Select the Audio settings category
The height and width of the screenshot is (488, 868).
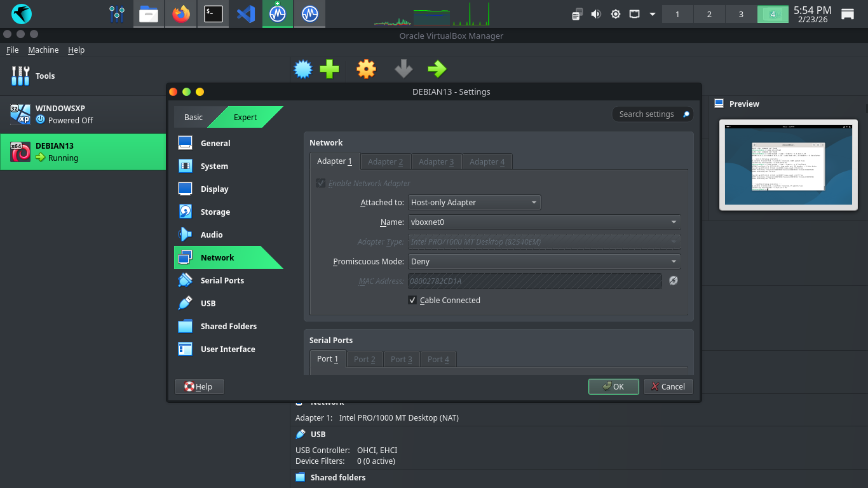[x=211, y=234]
